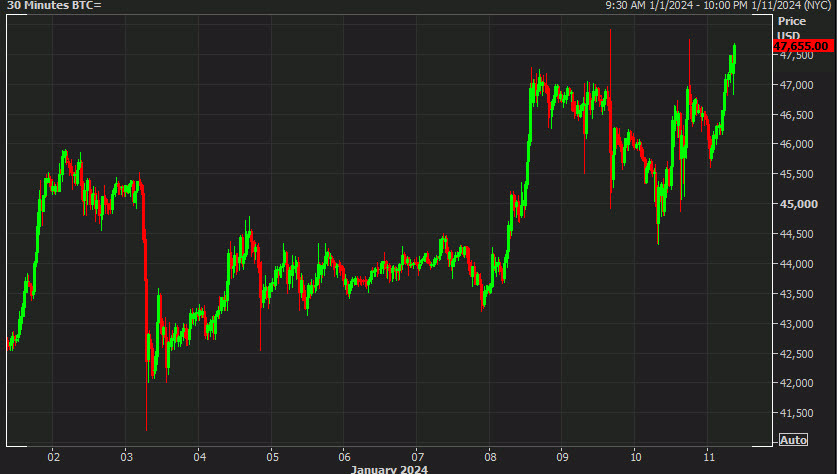Click the long red wick below 41,500
837x474 pixels.
(147, 422)
